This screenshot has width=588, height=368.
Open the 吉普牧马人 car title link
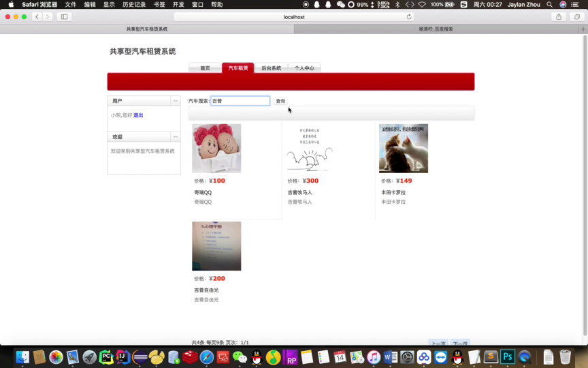pos(299,192)
